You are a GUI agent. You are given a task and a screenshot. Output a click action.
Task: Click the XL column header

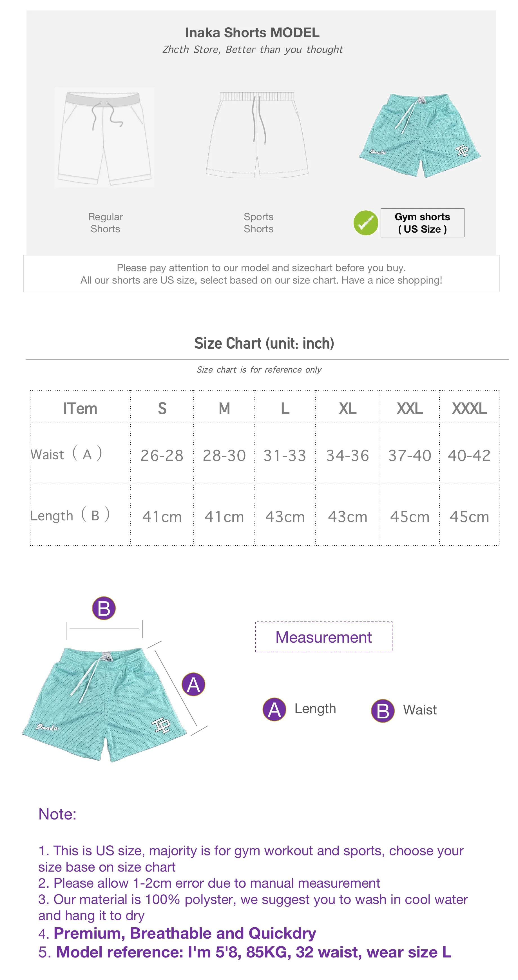pyautogui.click(x=348, y=408)
